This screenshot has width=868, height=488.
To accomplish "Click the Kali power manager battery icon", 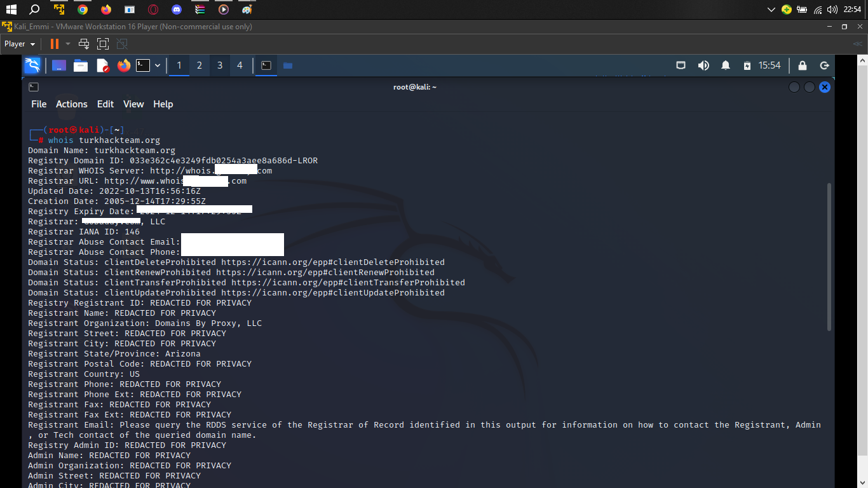I will click(x=747, y=65).
